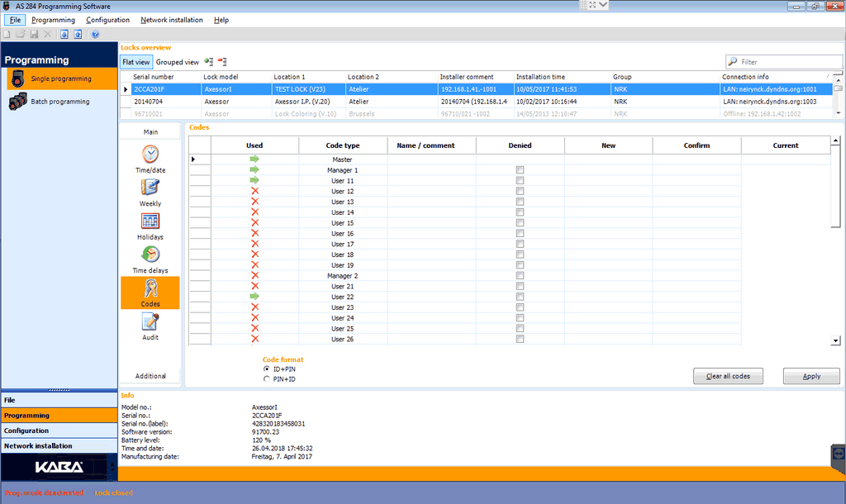Viewport: 846px width, 504px height.
Task: Toggle the Denied checkbox for User 15
Action: pos(520,223)
